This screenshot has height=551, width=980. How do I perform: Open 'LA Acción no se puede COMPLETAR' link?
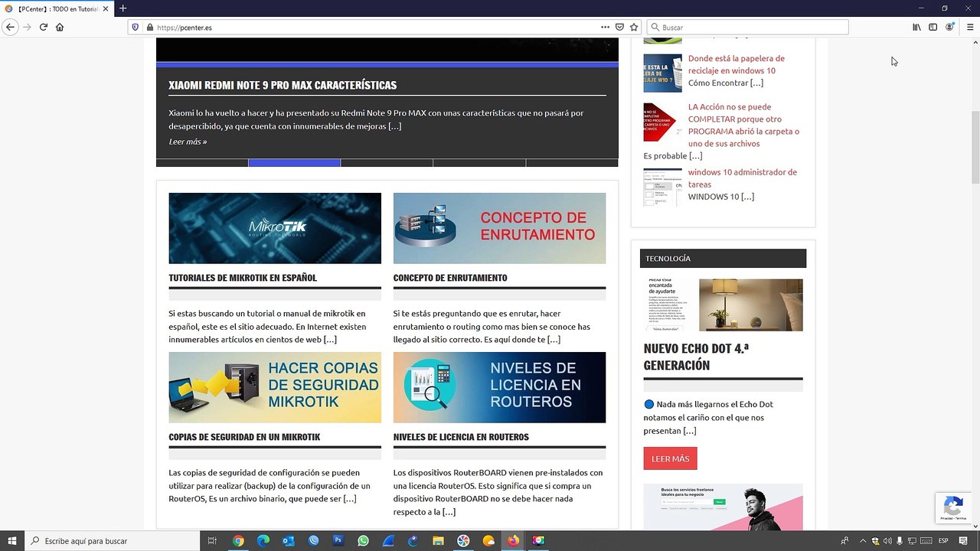pyautogui.click(x=743, y=125)
